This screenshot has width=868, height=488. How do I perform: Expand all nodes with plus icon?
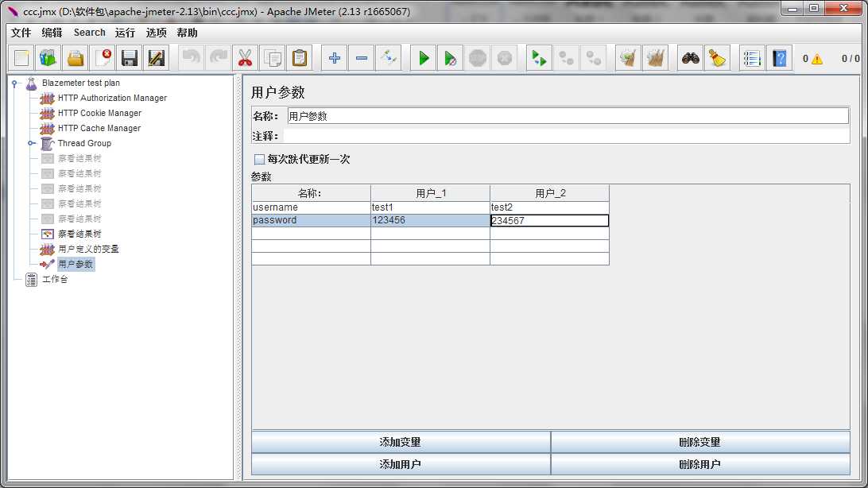pyautogui.click(x=335, y=57)
